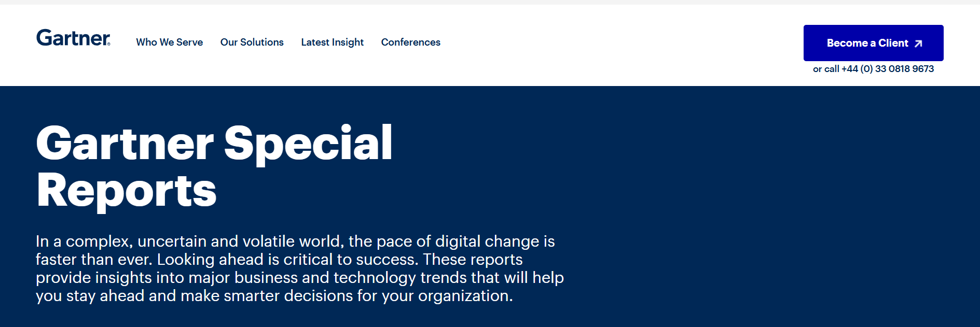
Task: Expand the Our Solutions navigation item
Action: coord(252,42)
